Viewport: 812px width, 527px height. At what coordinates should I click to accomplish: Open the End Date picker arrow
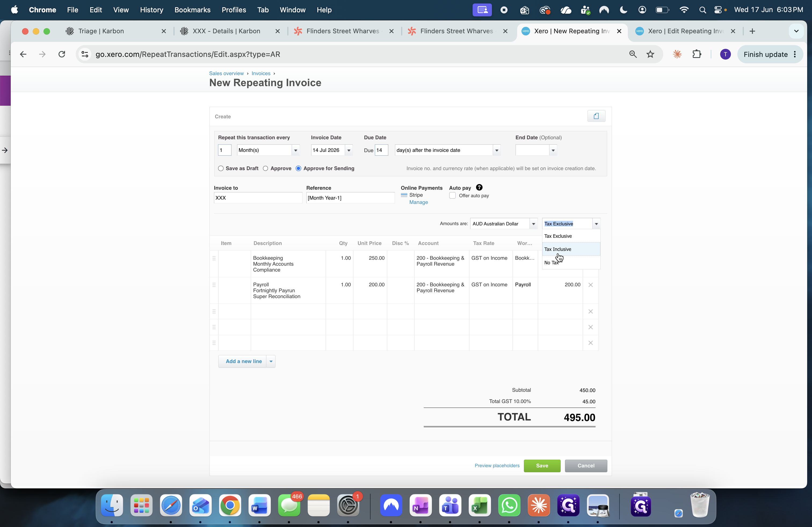coord(553,150)
